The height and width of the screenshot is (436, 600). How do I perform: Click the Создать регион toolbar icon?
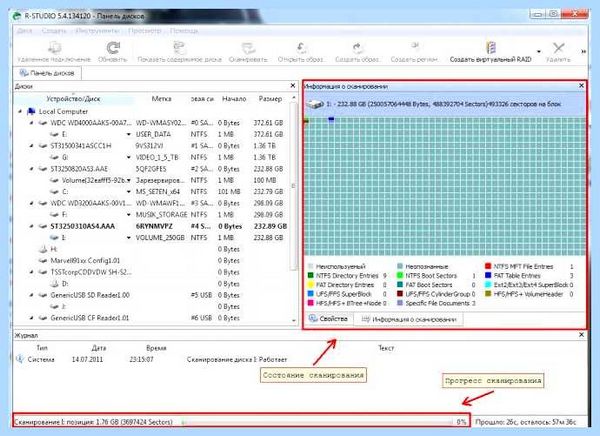[x=414, y=48]
